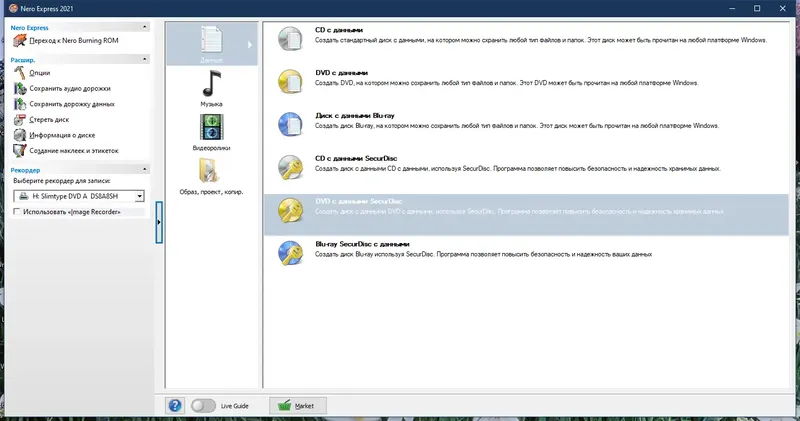Open Переход к Nero Burning ROM link
The image size is (800, 421).
click(x=74, y=40)
